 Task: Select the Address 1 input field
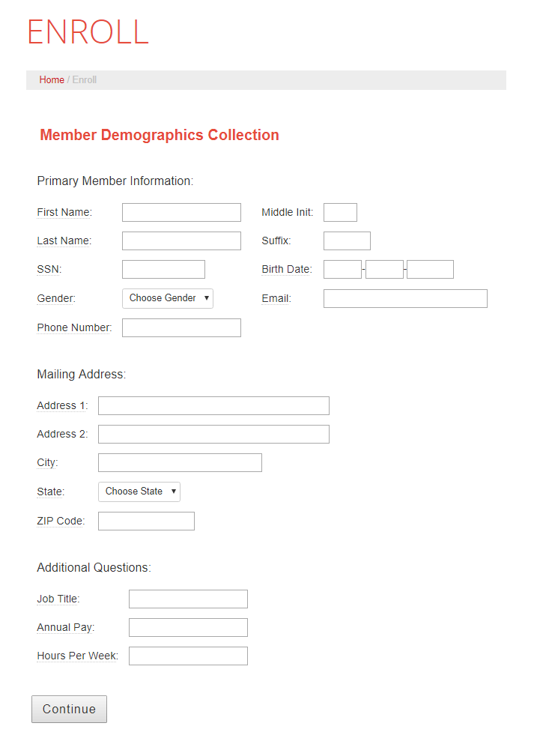click(213, 406)
